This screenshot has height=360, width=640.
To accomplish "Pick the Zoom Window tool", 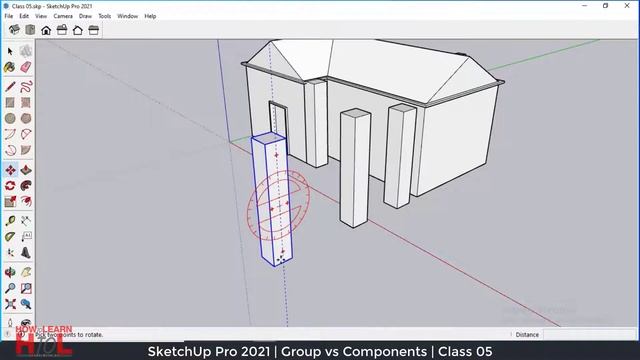I will click(26, 288).
